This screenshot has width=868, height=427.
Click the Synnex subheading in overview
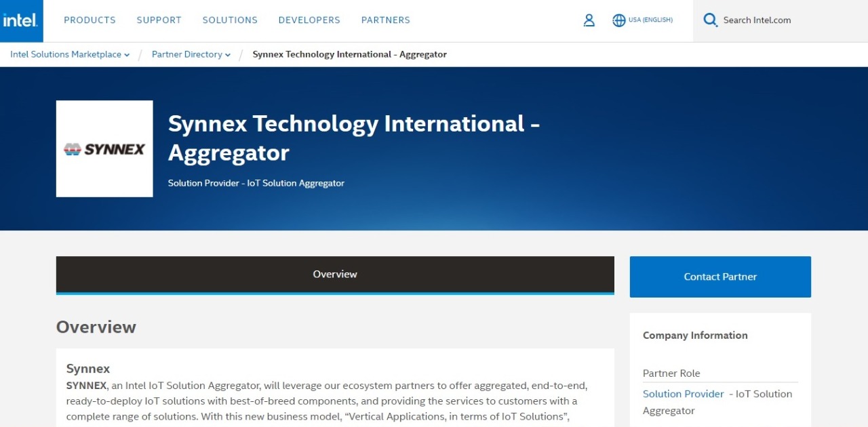click(88, 369)
